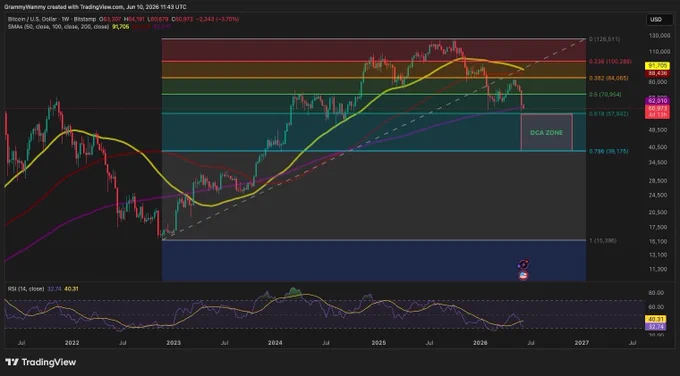Click the 11,300 price axis label
680x376 pixels.
tap(659, 269)
